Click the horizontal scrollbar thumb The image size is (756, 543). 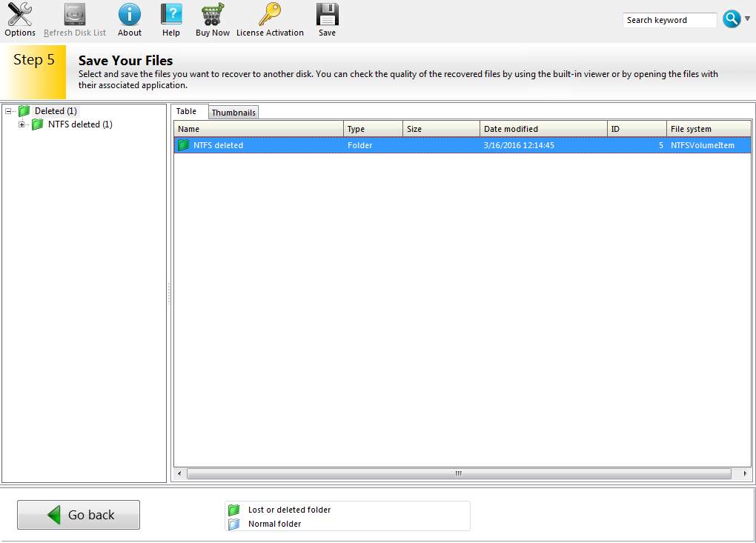459,473
